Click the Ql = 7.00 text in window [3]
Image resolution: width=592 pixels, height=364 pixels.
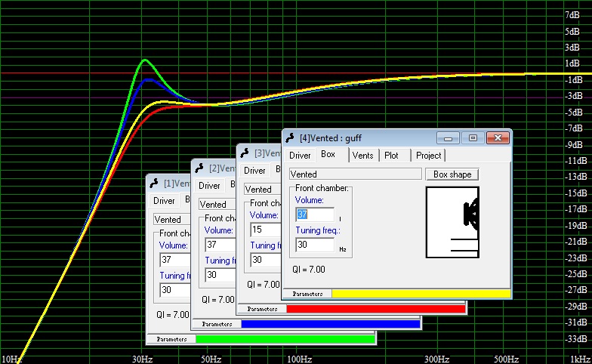(263, 284)
